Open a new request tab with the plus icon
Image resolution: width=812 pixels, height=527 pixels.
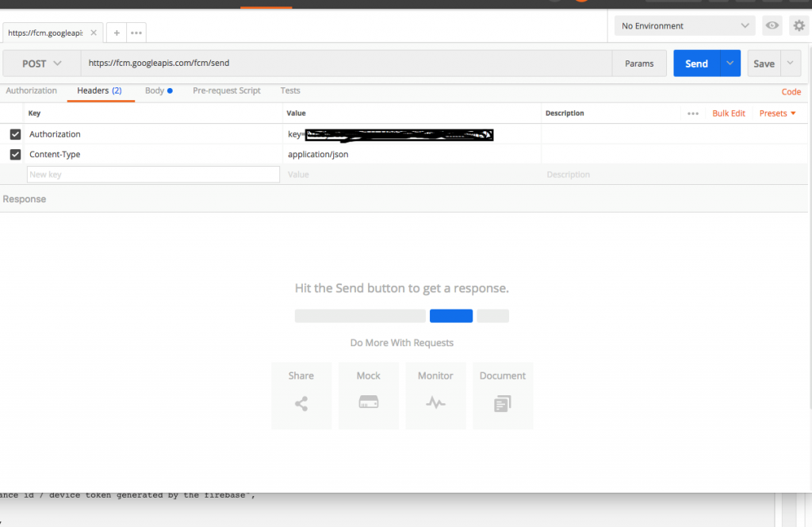(116, 32)
